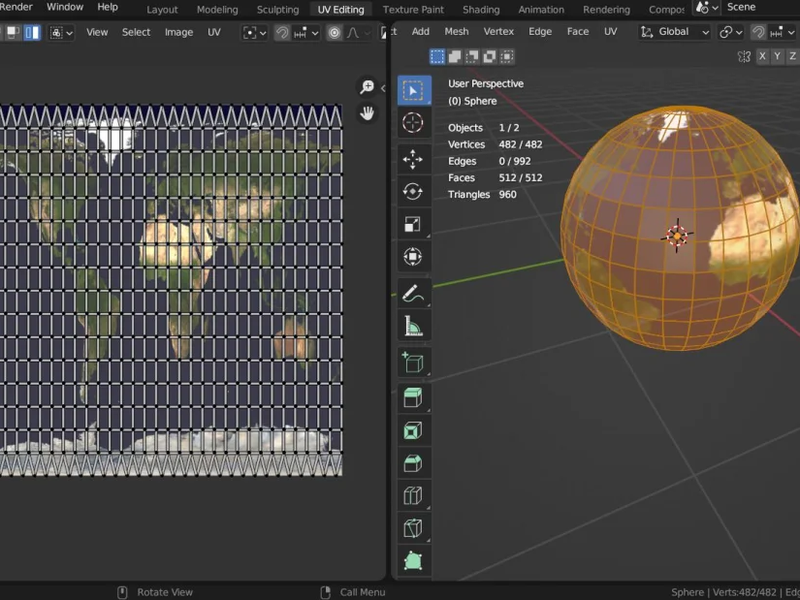Choose the Bevel tool

coord(413,463)
